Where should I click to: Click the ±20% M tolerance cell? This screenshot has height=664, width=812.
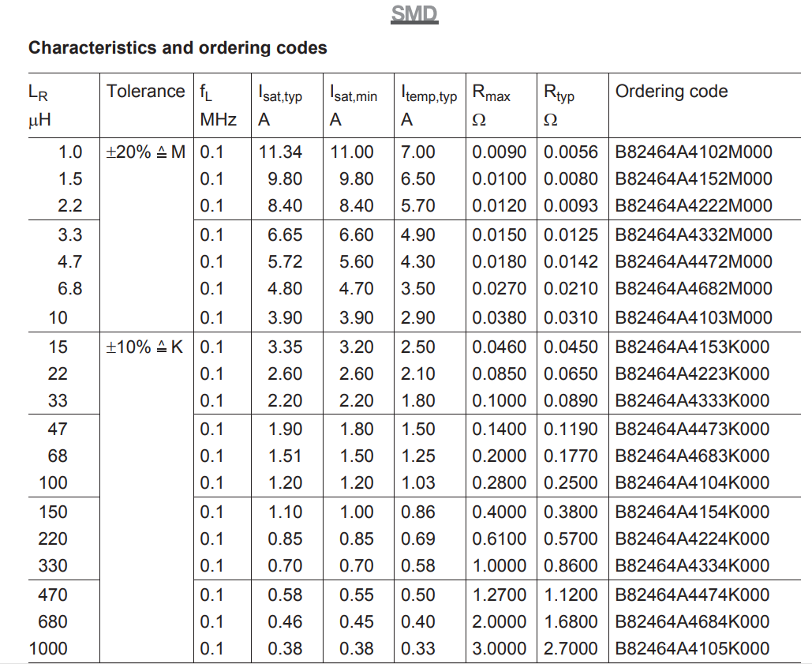[145, 152]
